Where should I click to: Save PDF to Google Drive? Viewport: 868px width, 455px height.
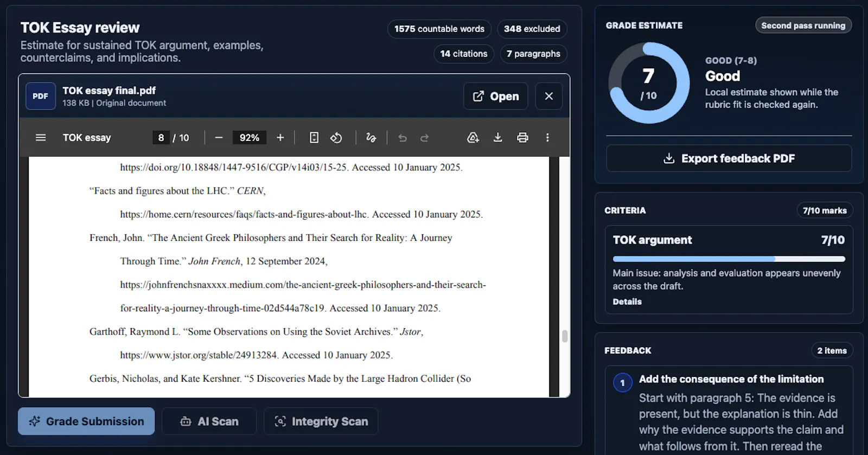[x=473, y=138]
